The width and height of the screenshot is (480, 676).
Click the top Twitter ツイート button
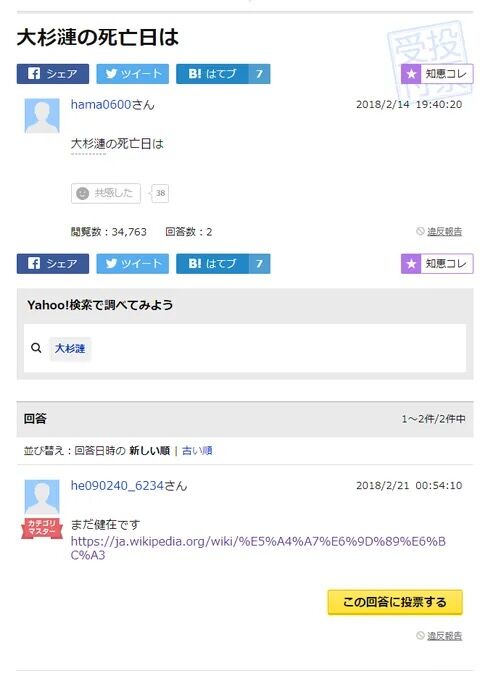tap(132, 74)
